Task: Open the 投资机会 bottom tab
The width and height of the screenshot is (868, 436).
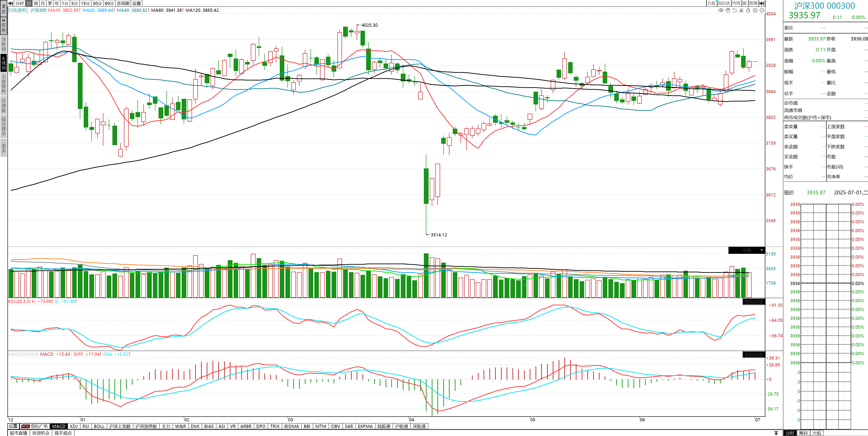Action: [x=41, y=433]
